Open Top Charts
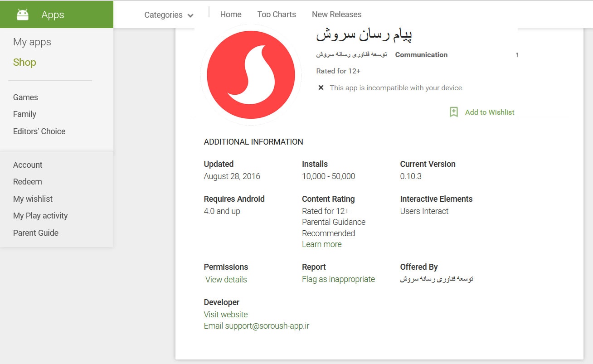The height and width of the screenshot is (364, 593). (277, 15)
